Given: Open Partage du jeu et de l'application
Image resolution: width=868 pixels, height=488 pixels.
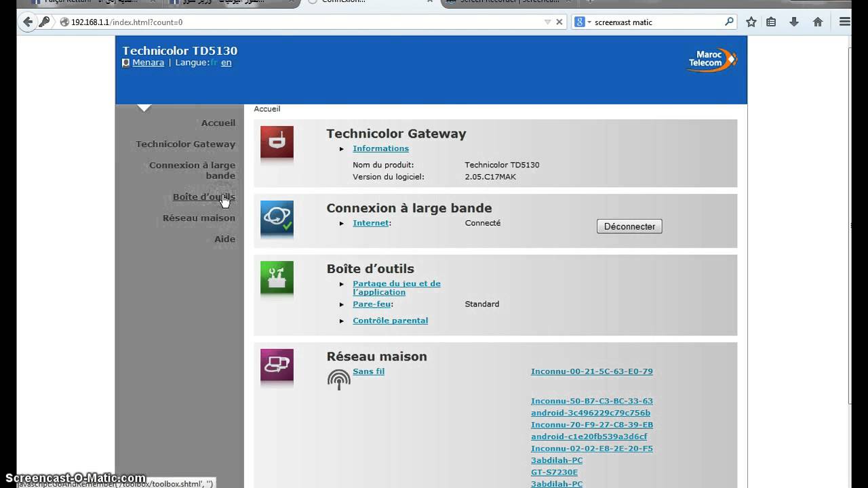Looking at the screenshot, I should pos(397,288).
